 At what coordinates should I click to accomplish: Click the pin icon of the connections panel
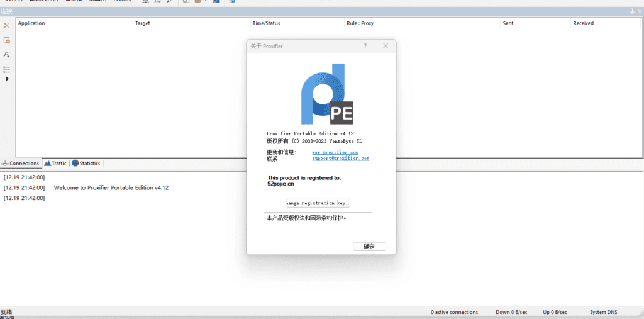click(631, 11)
